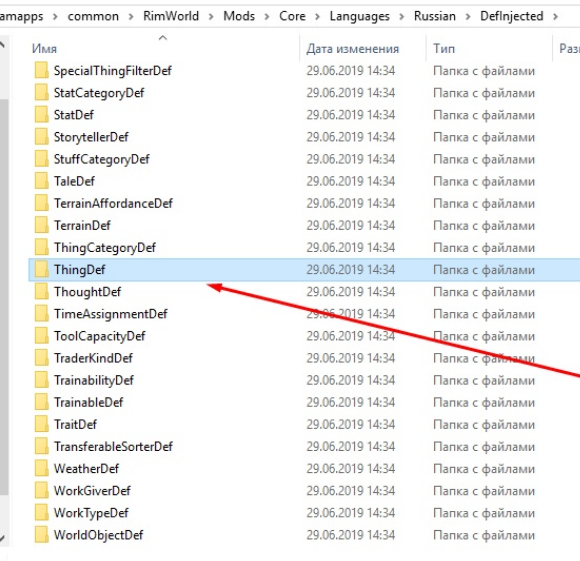The image size is (580, 561).
Task: Select the WeatherDef folder name
Action: tap(86, 469)
